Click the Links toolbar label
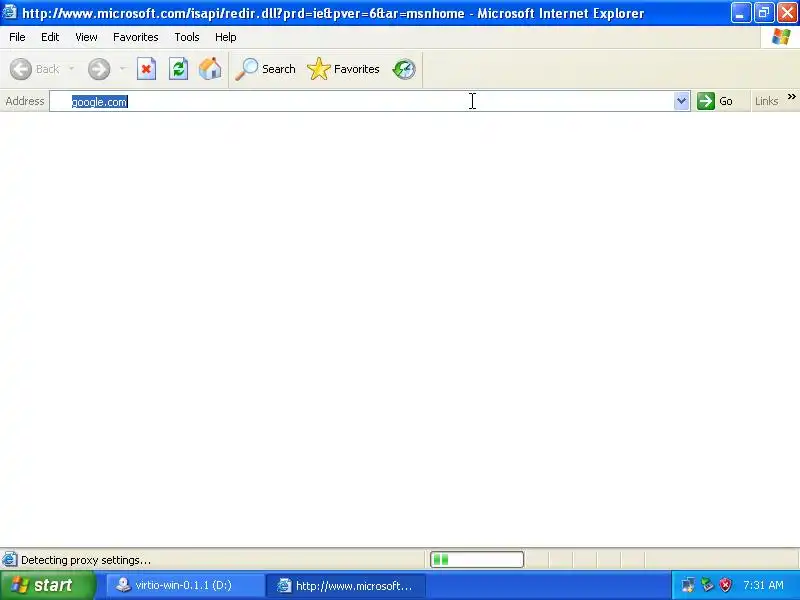The image size is (800, 600). point(766,101)
